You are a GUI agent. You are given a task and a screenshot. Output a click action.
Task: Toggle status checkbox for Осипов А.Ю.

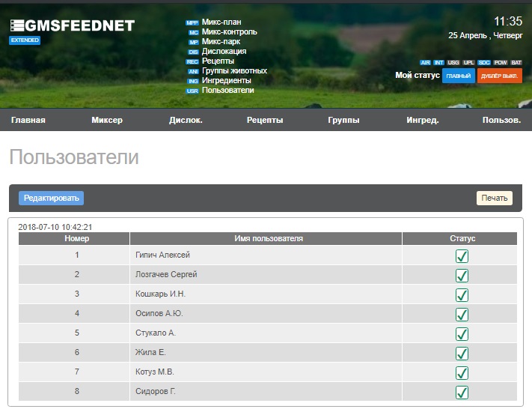pos(462,314)
